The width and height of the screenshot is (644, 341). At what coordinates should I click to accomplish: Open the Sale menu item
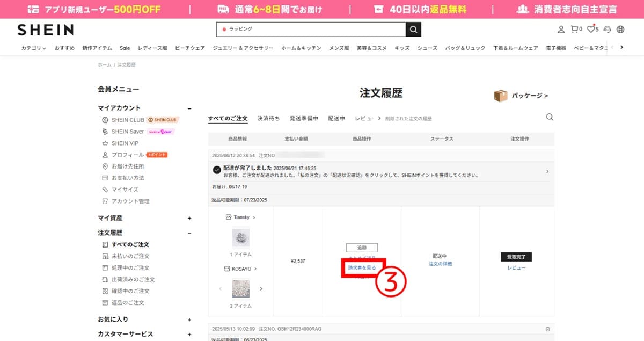tap(125, 48)
